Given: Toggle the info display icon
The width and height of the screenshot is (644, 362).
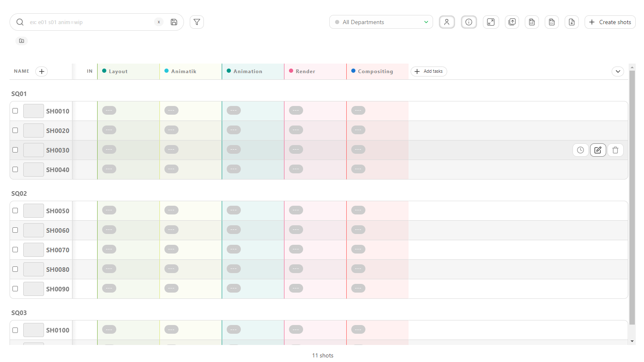Looking at the screenshot, I should [x=469, y=22].
